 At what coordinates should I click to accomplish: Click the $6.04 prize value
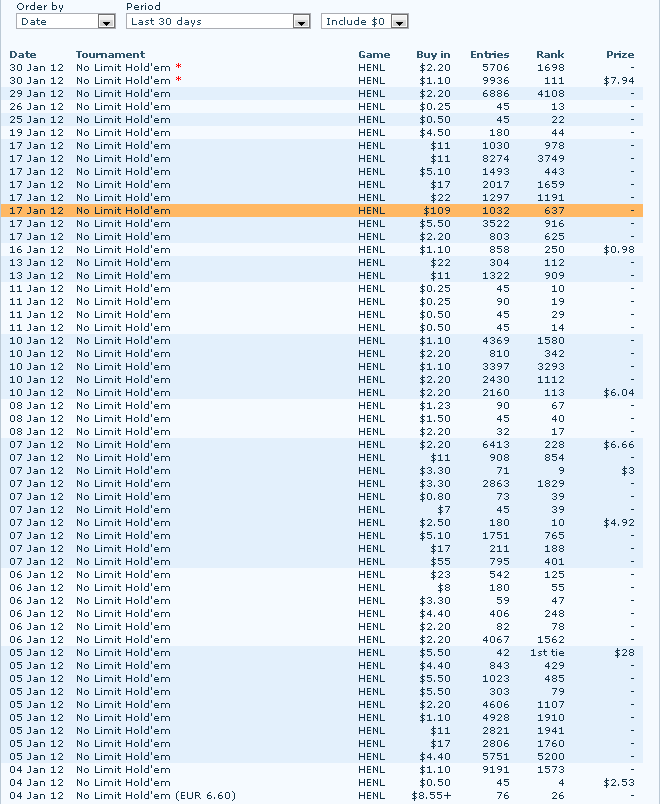coord(619,393)
